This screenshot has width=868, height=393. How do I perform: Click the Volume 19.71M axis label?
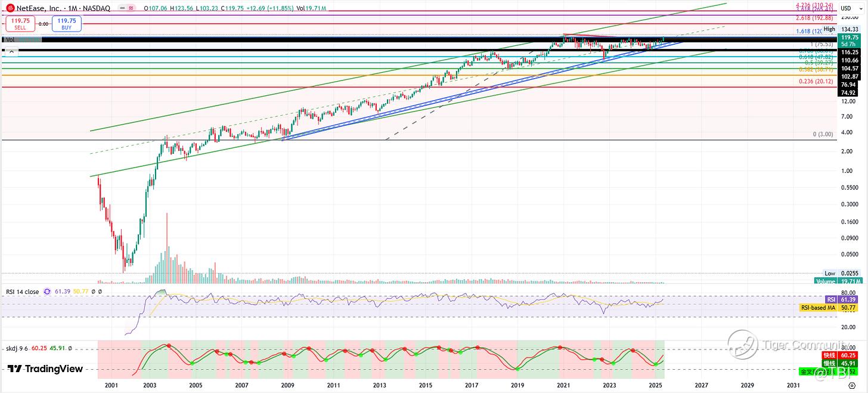(x=838, y=281)
